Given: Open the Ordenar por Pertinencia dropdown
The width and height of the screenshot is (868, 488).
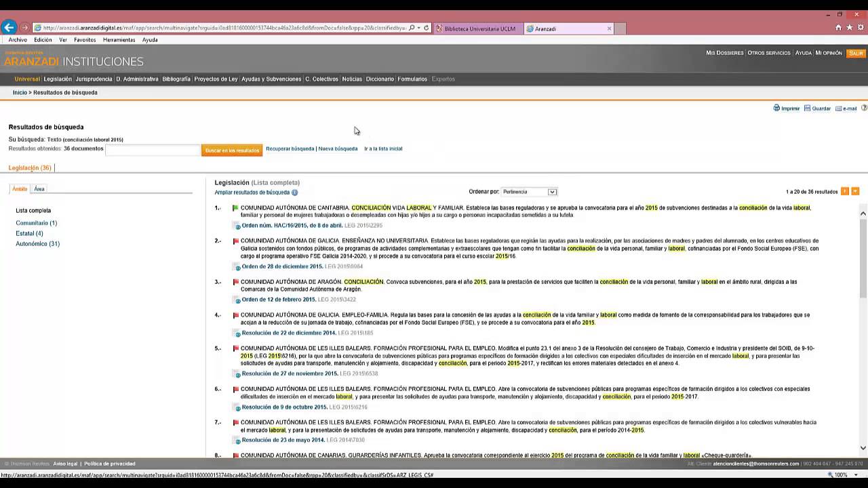Looking at the screenshot, I should click(x=529, y=192).
